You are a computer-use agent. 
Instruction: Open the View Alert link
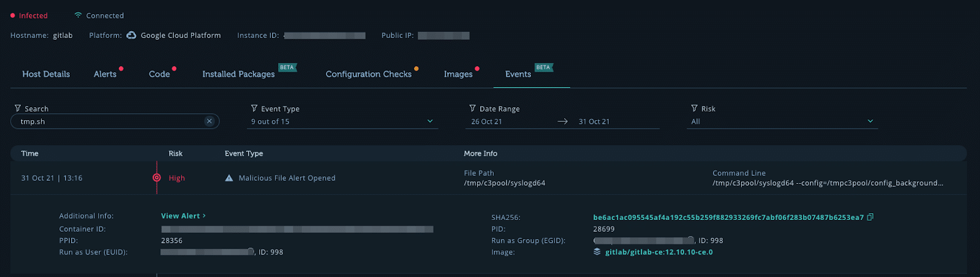183,216
